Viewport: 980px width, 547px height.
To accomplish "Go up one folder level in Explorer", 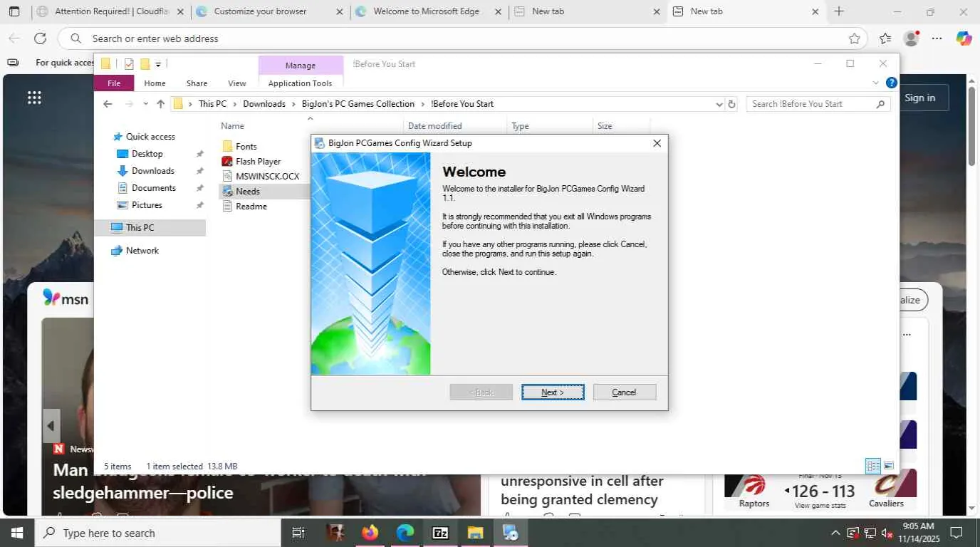I will click(x=160, y=104).
